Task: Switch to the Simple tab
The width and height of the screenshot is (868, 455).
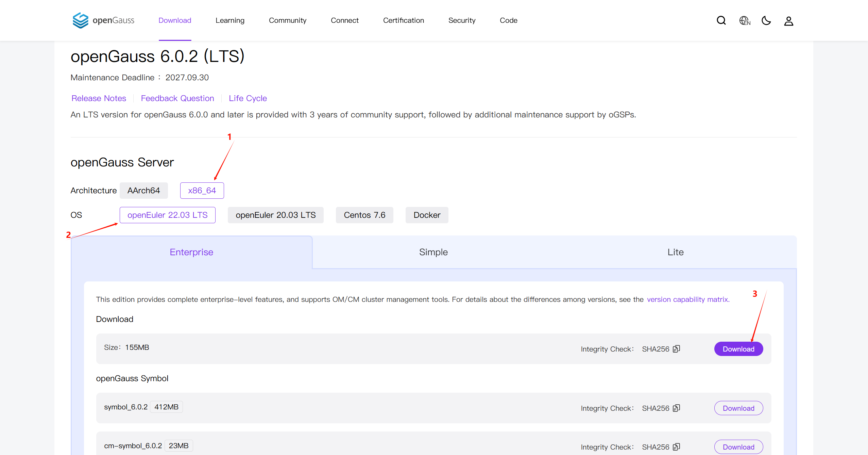Action: 433,252
